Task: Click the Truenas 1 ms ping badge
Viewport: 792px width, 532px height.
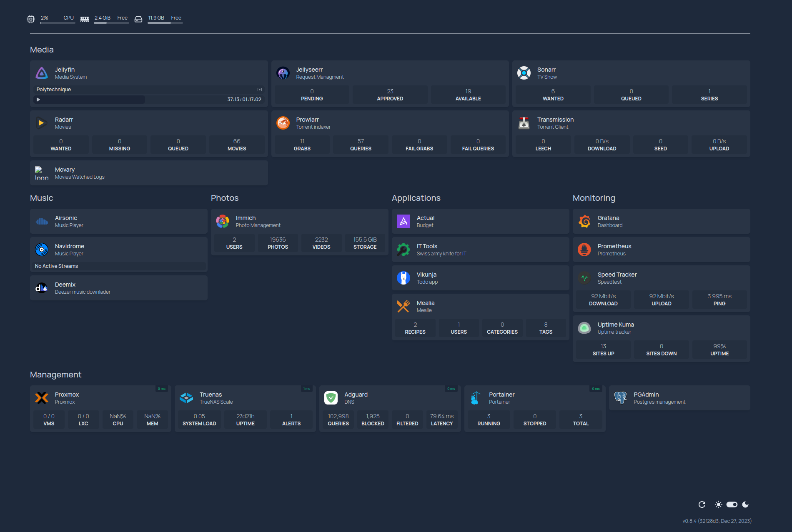Action: [x=307, y=389]
